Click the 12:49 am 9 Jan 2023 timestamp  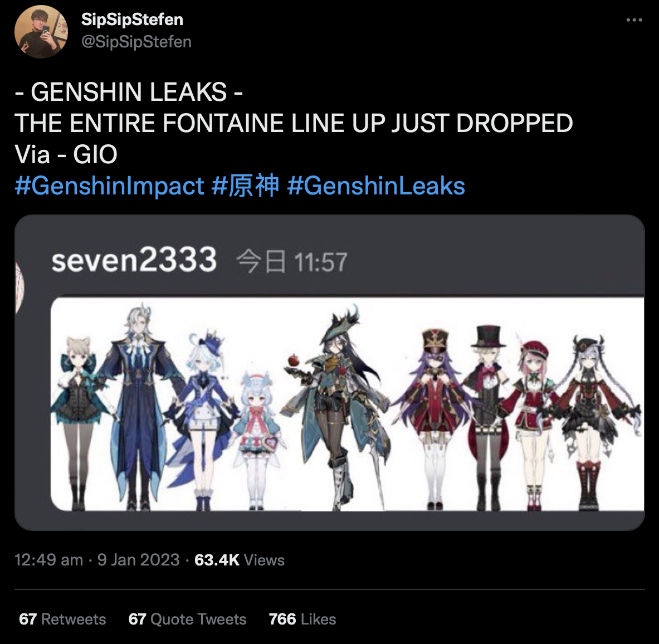[97, 560]
